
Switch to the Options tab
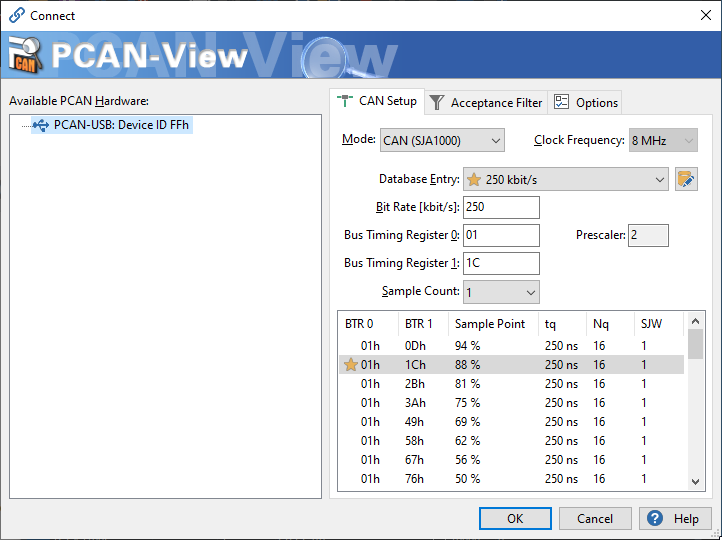586,102
